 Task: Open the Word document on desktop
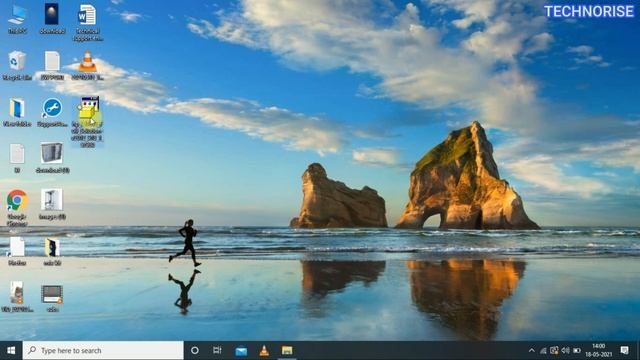tap(87, 22)
